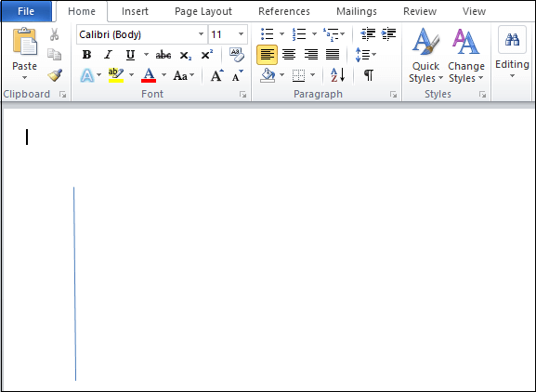Click the borders grid icon
The height and width of the screenshot is (392, 536).
pyautogui.click(x=299, y=75)
